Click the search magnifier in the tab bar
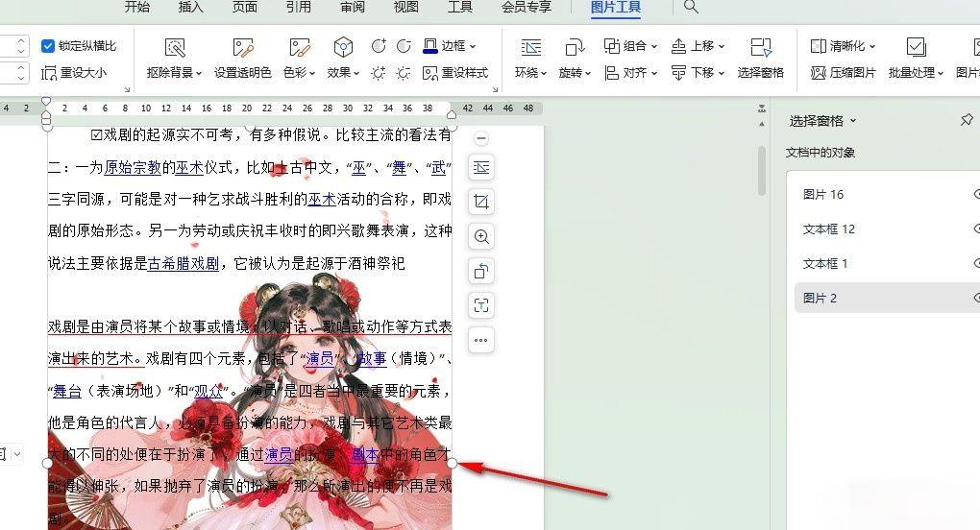The image size is (980, 530). [691, 7]
